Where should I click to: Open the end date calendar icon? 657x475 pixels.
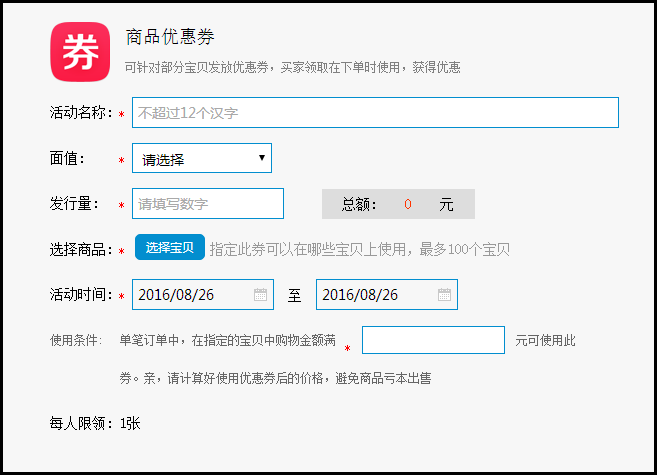(x=444, y=295)
